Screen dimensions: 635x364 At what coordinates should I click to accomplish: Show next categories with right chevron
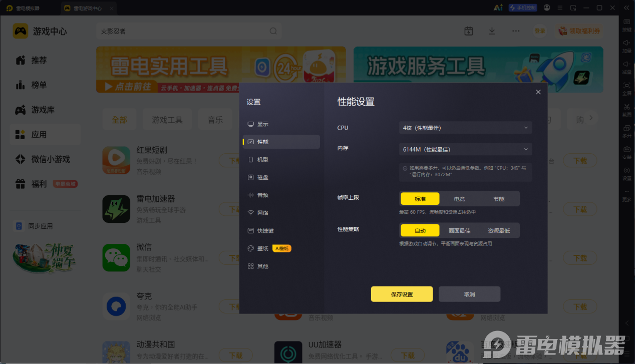[591, 118]
